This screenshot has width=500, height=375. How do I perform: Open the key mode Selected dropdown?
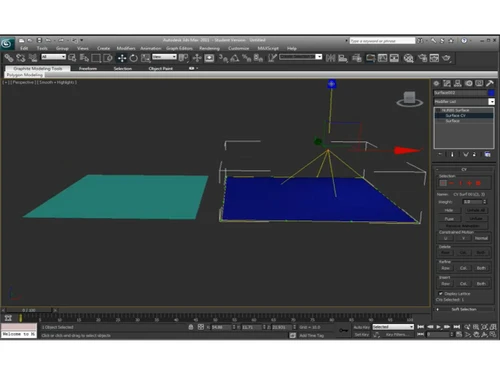click(393, 327)
